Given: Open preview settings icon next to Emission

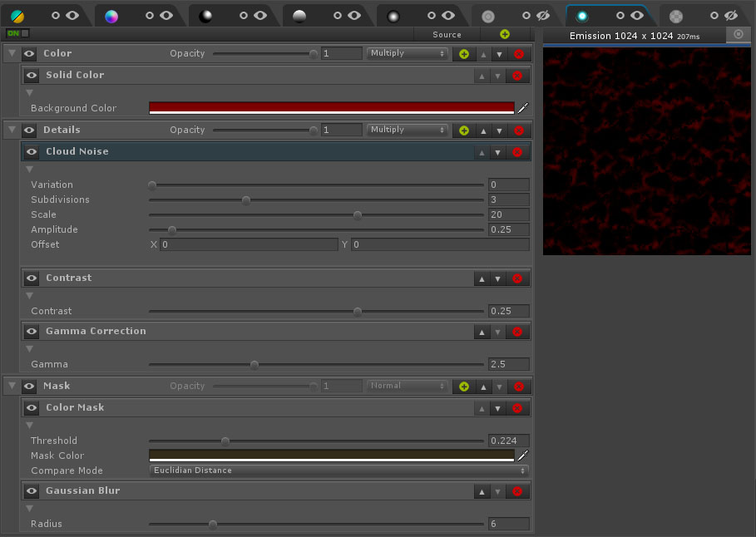Looking at the screenshot, I should pos(739,34).
